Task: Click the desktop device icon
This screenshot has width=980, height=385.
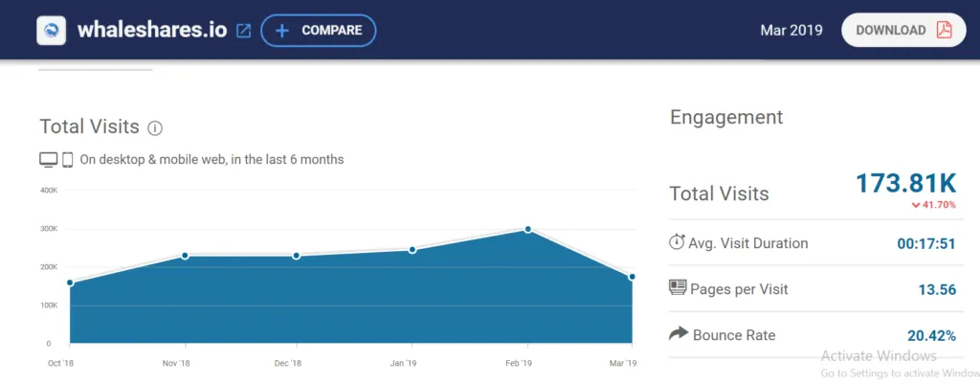Action: click(x=49, y=160)
